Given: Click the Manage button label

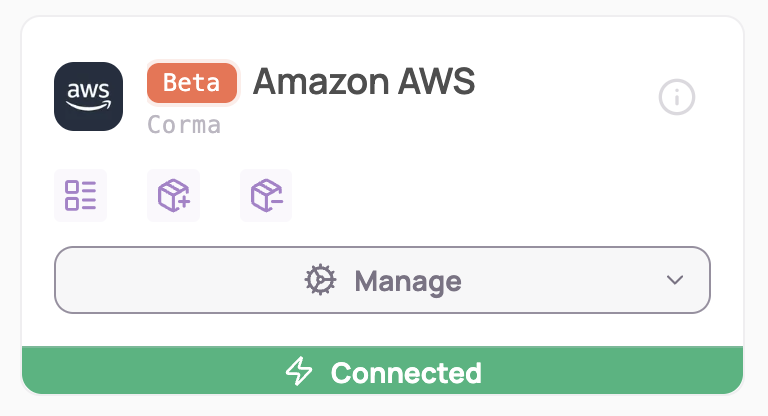Looking at the screenshot, I should pos(408,281).
